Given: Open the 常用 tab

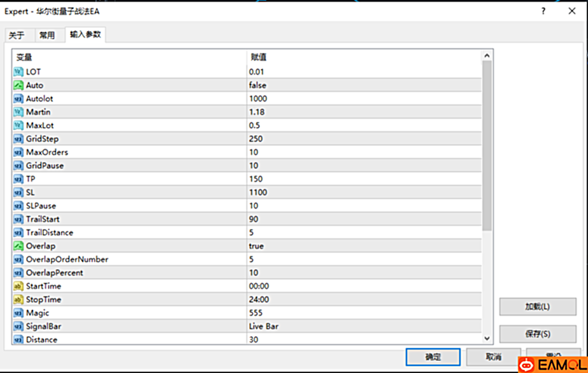Looking at the screenshot, I should click(x=47, y=35).
